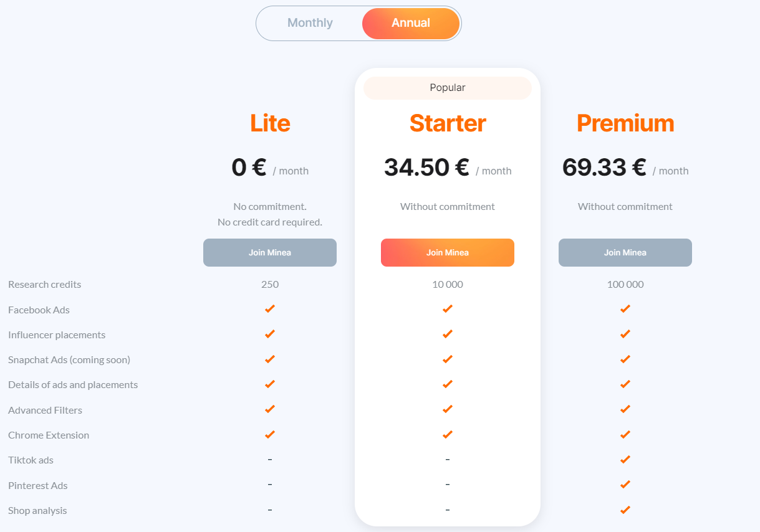Viewport: 760px width, 532px height.
Task: Click the 34.50 € Starter price
Action: [x=426, y=168]
